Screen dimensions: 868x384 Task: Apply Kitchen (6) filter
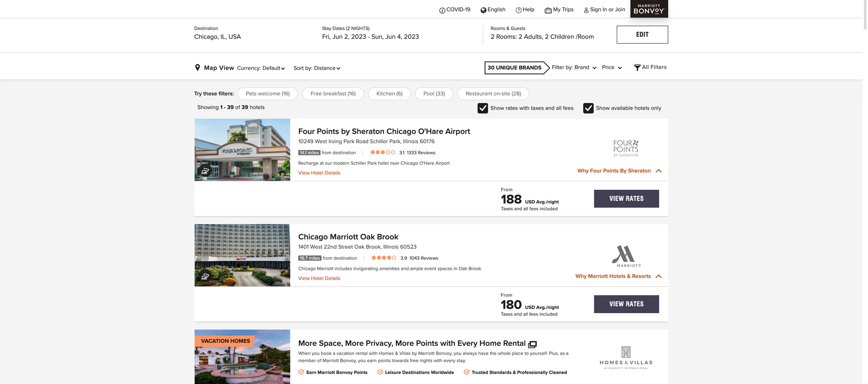[x=389, y=94]
